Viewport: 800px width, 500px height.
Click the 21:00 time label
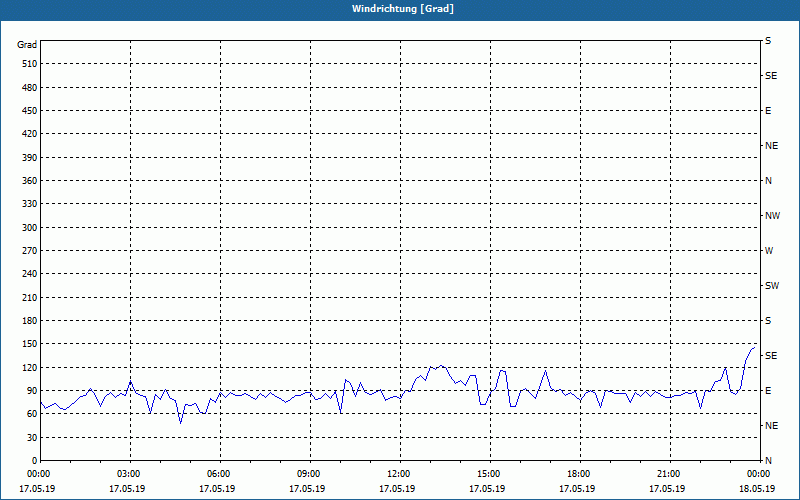[669, 474]
